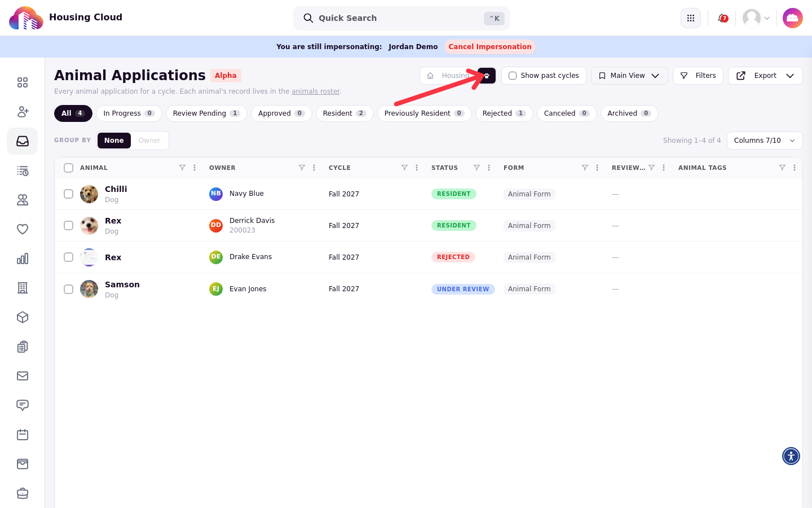Open the calendar sidebar icon
This screenshot has width=812, height=508.
click(x=23, y=435)
